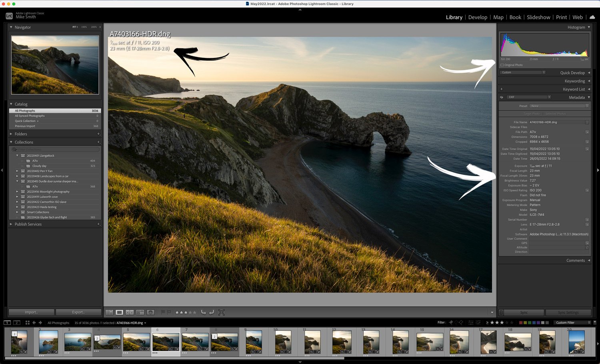600x364 pixels.
Task: Open the Library module
Action: pos(454,17)
